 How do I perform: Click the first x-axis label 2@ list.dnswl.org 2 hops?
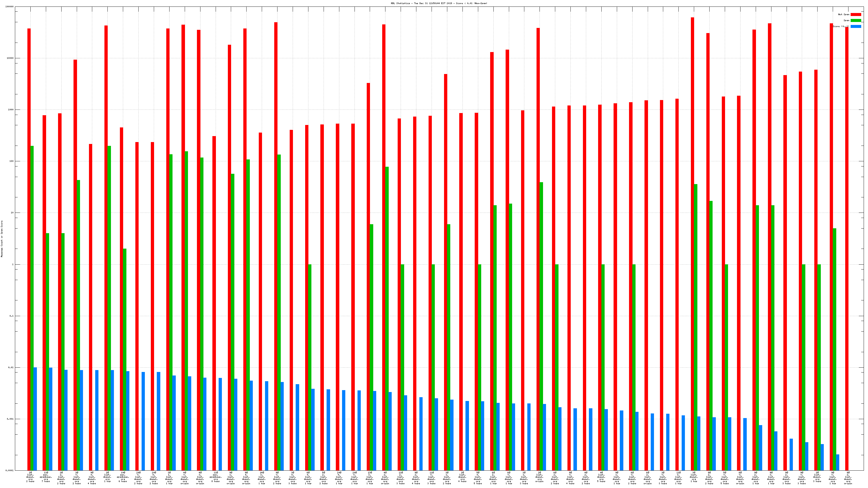pos(30,477)
